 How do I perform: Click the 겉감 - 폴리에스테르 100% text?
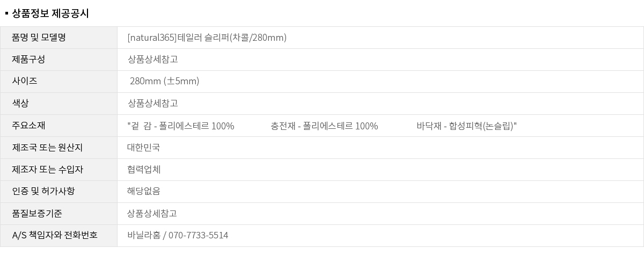click(181, 126)
